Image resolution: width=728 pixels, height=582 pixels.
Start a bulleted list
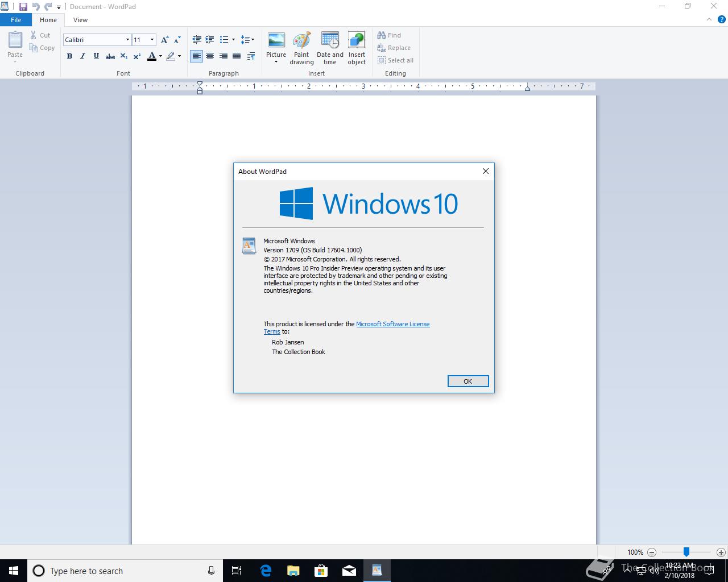224,40
